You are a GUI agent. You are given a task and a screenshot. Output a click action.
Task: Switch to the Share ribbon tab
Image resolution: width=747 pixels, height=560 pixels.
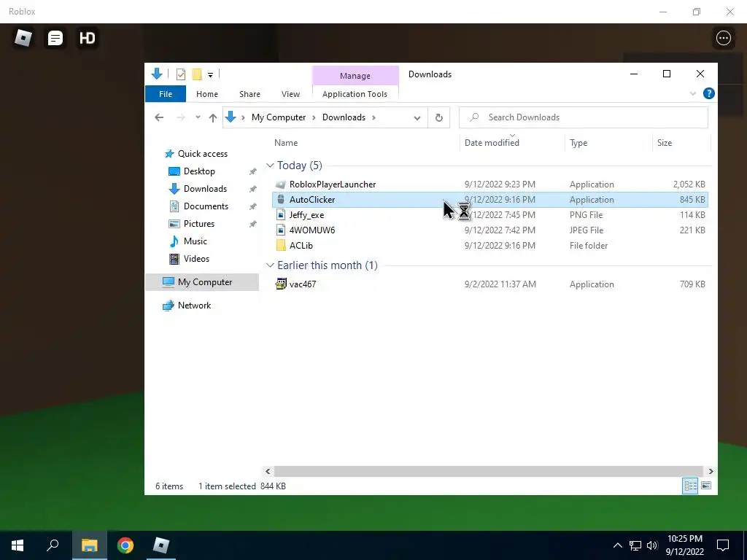click(x=249, y=94)
